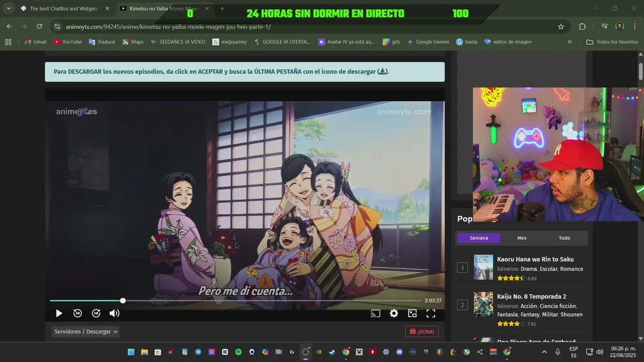
Task: Expand the hidden bookmarks chevron
Action: [x=570, y=42]
